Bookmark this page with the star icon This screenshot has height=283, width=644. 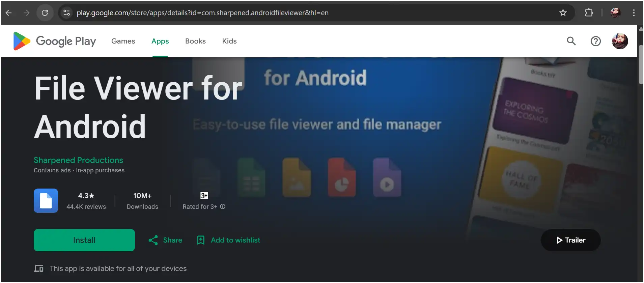(x=563, y=13)
